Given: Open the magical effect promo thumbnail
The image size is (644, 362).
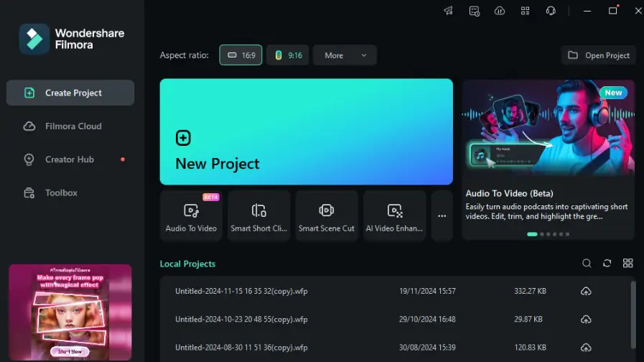Looking at the screenshot, I should point(70,312).
